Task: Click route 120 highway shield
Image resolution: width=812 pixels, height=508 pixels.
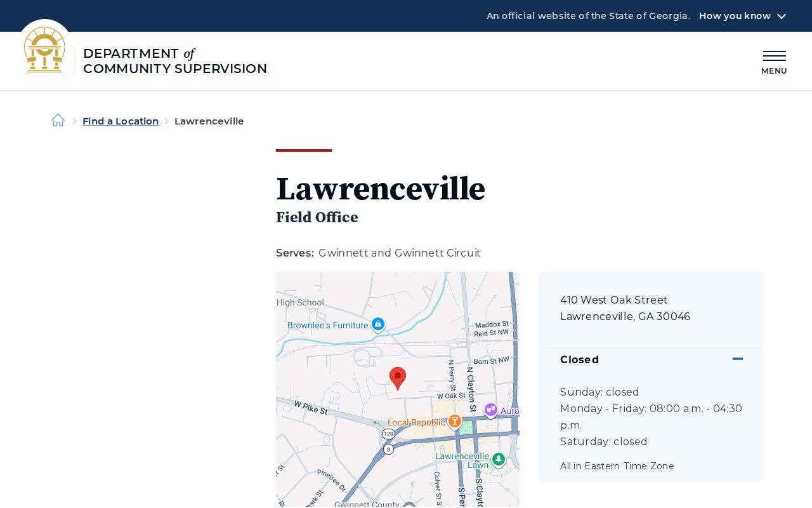Action: (388, 434)
